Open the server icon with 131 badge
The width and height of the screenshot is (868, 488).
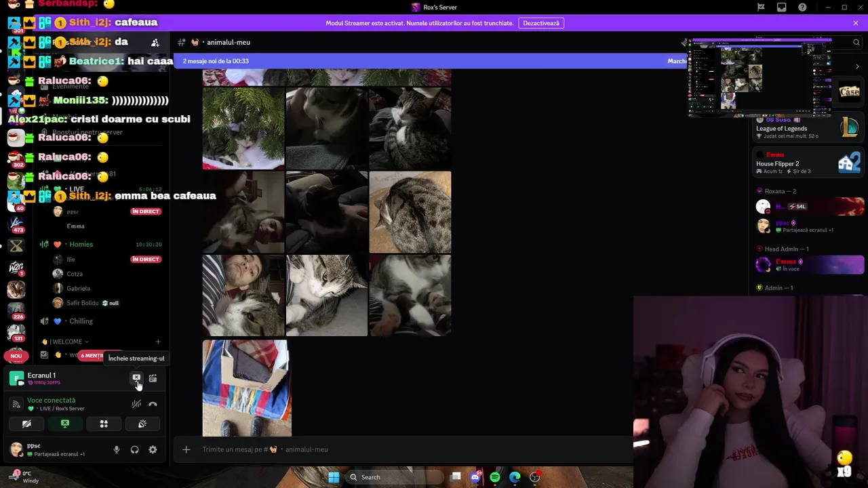pyautogui.click(x=16, y=331)
